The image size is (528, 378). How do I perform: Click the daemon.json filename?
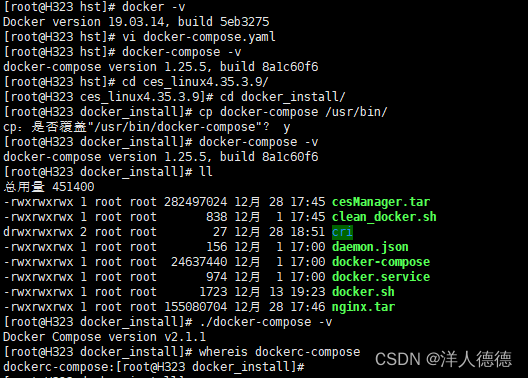point(370,247)
